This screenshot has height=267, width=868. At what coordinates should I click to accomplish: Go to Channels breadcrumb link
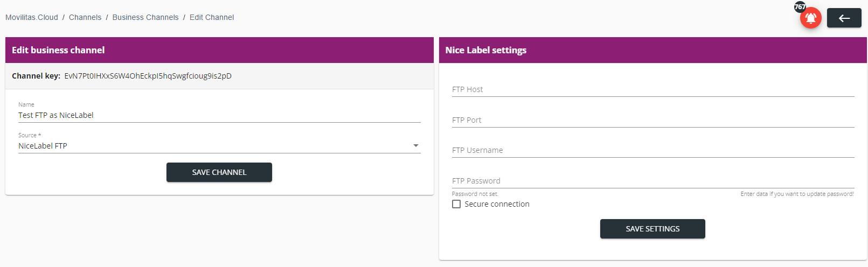85,17
